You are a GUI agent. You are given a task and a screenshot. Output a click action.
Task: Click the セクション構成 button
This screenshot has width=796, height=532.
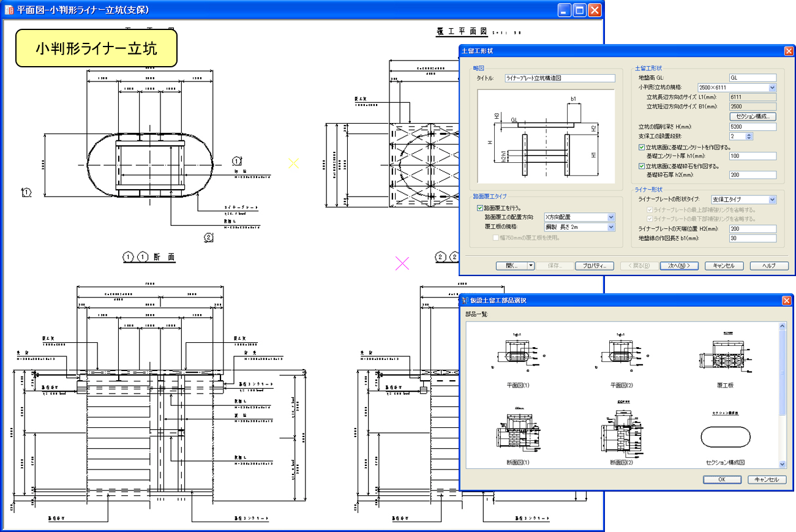point(753,116)
